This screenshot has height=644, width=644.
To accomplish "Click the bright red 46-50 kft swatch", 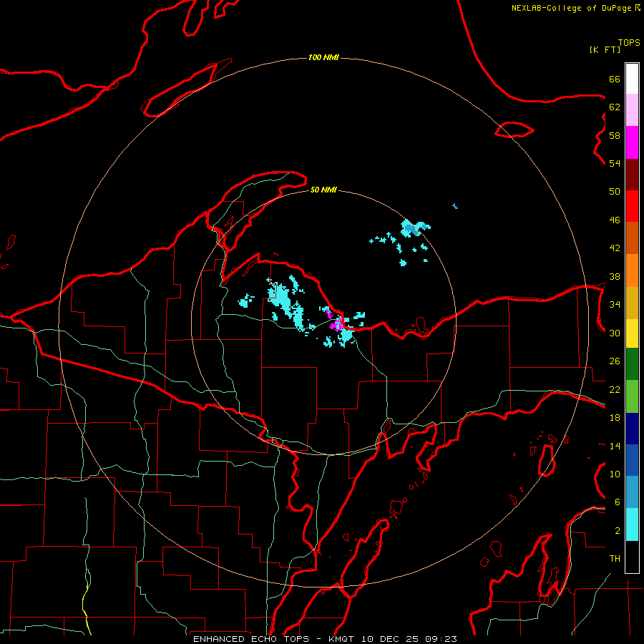I will coord(632,206).
